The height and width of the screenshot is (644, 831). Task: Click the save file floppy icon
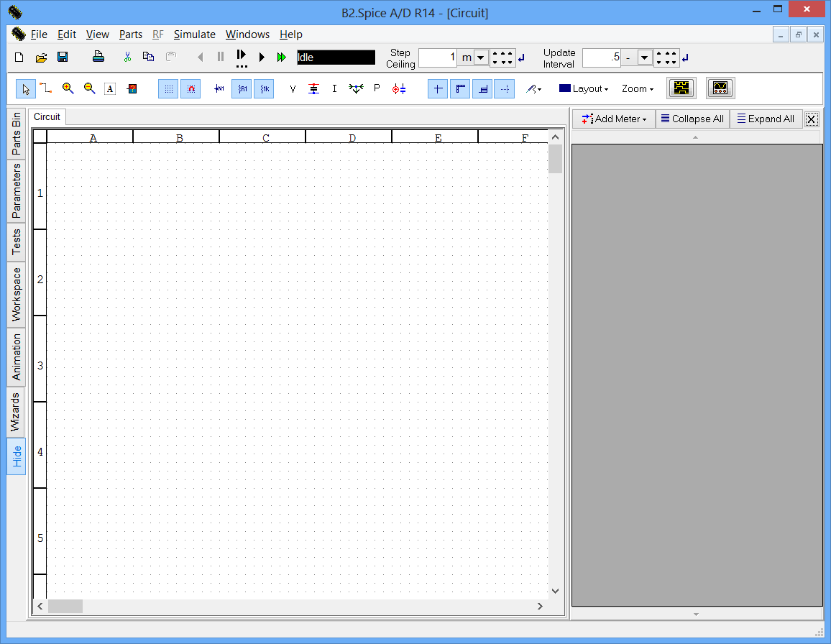63,57
